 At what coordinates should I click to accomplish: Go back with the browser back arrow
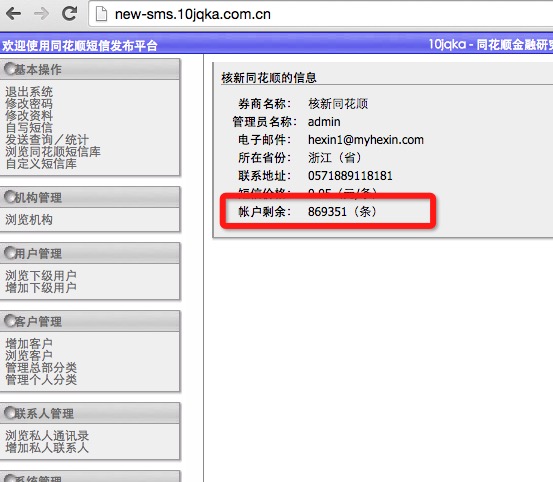[x=13, y=14]
